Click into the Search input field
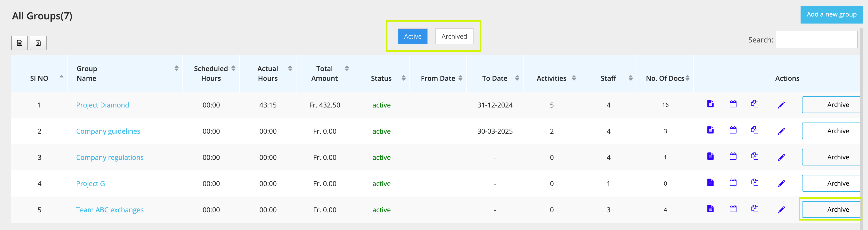 [816, 40]
